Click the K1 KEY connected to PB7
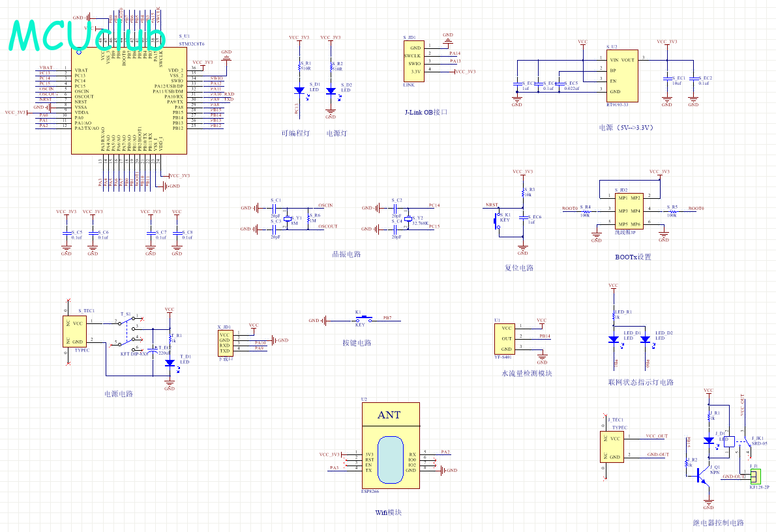Viewport: 776px width, 532px height. pyautogui.click(x=365, y=318)
